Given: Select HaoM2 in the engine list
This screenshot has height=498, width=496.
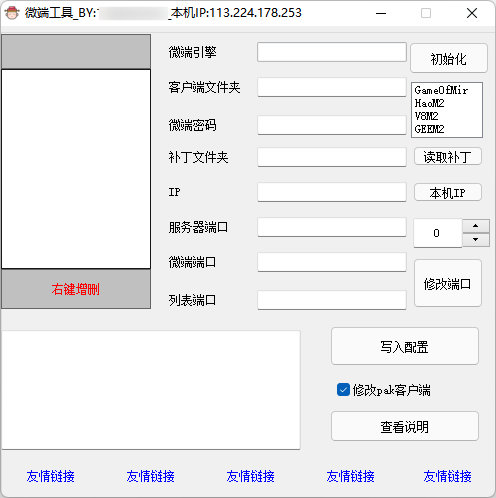Looking at the screenshot, I should [429, 103].
